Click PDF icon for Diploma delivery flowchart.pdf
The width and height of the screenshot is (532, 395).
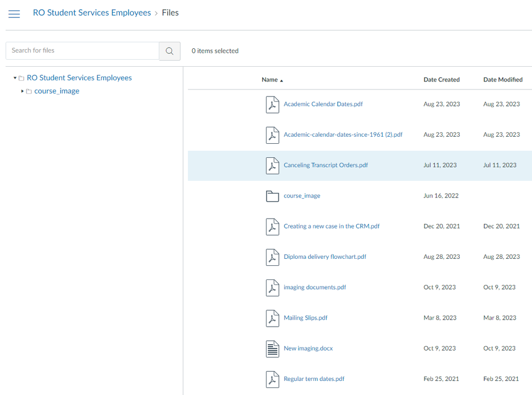click(x=273, y=257)
